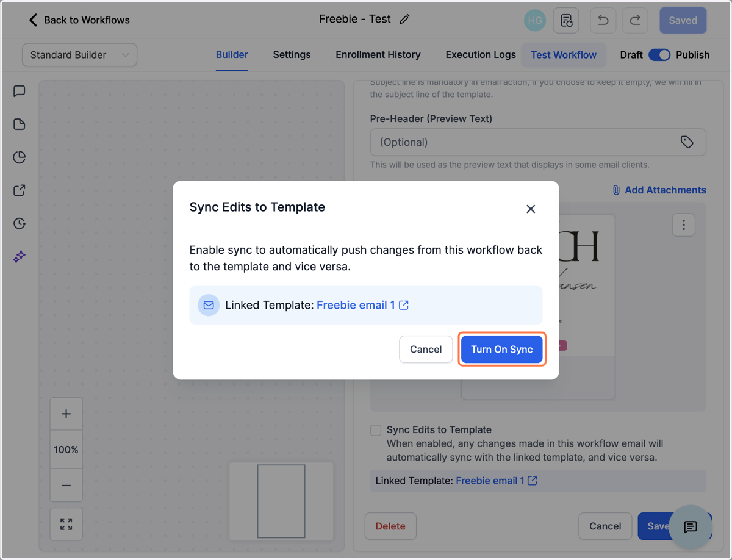Open three-dot menu on email preview

click(684, 225)
